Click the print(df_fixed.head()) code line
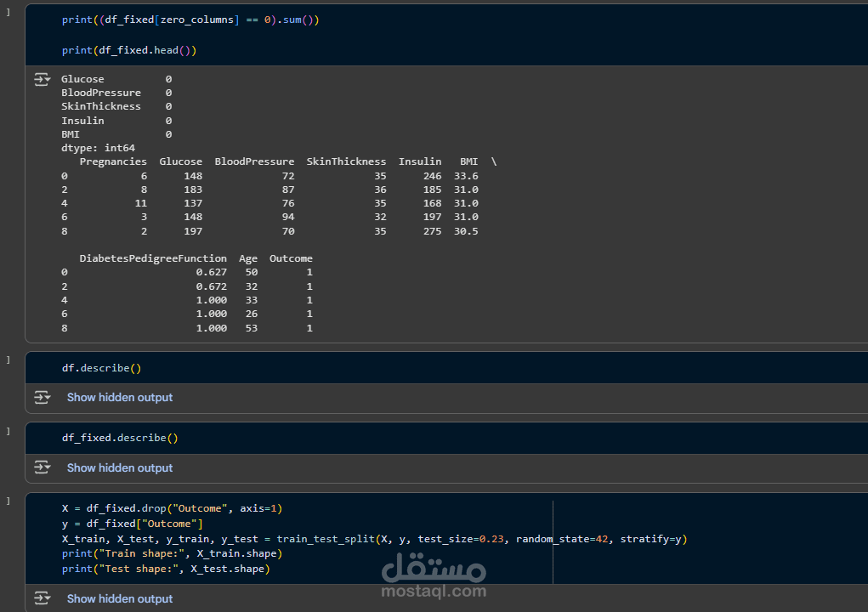This screenshot has width=868, height=612. point(128,50)
